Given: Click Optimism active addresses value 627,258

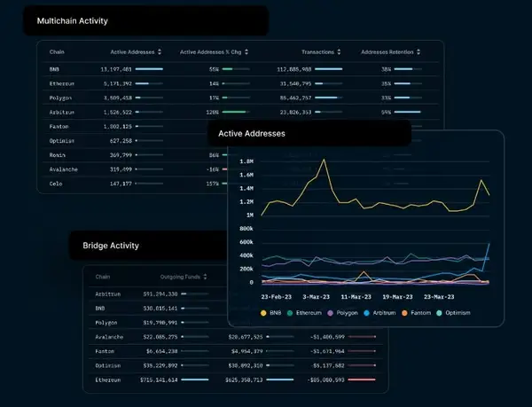Looking at the screenshot, I should pyautogui.click(x=121, y=141).
